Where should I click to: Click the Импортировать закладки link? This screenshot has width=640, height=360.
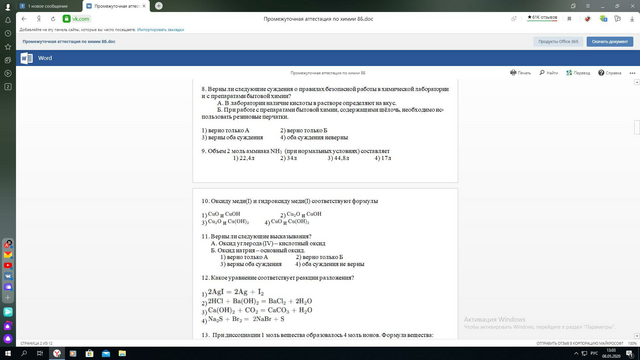coord(160,30)
